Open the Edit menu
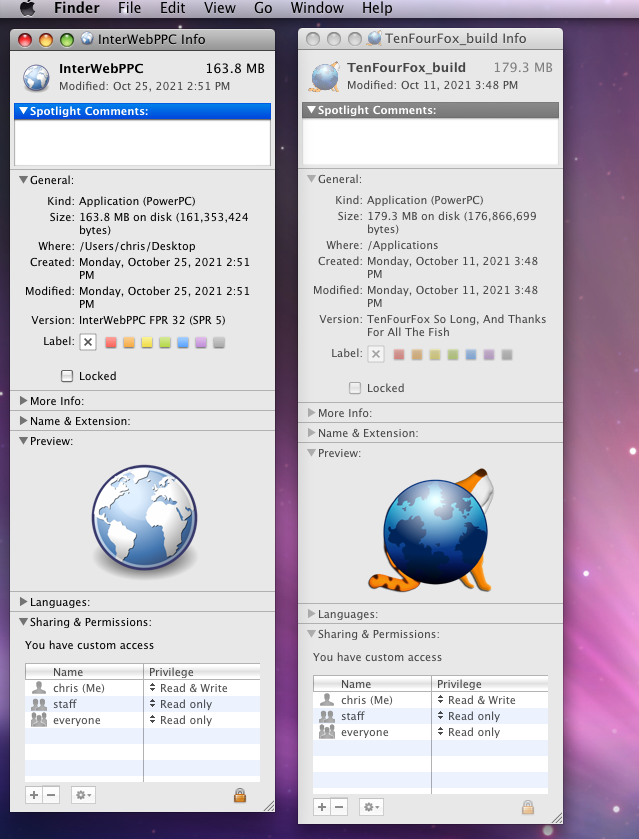 pos(172,8)
